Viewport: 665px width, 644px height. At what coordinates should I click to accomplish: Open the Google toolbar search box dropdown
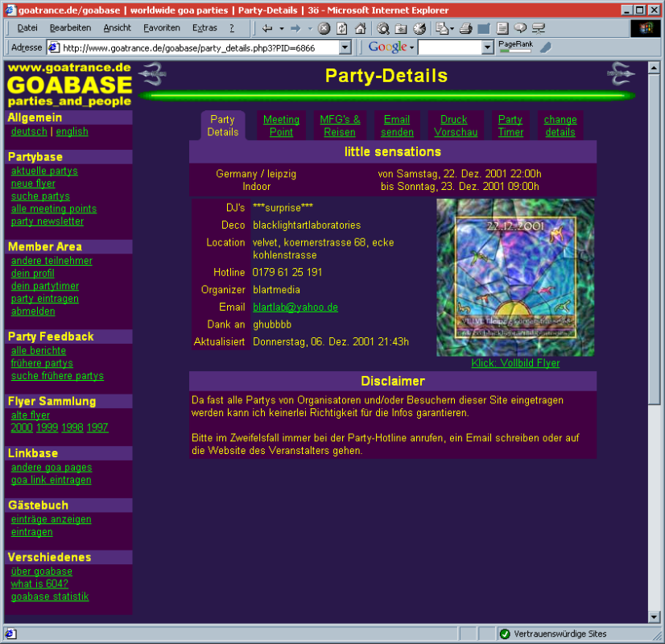[487, 47]
